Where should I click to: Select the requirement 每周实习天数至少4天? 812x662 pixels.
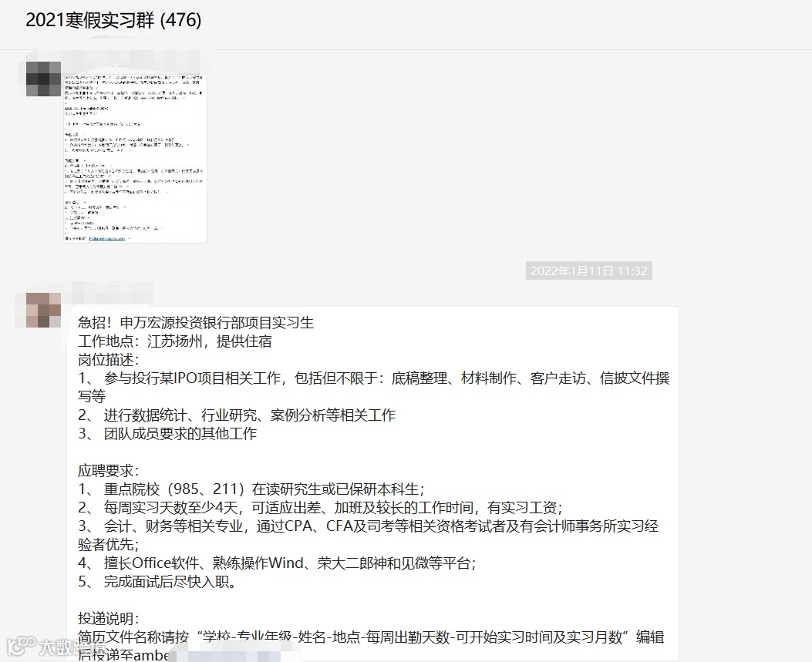click(x=320, y=508)
